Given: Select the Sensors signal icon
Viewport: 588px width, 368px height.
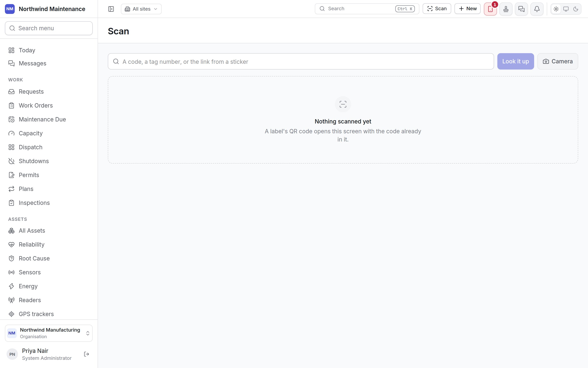Looking at the screenshot, I should click(11, 272).
